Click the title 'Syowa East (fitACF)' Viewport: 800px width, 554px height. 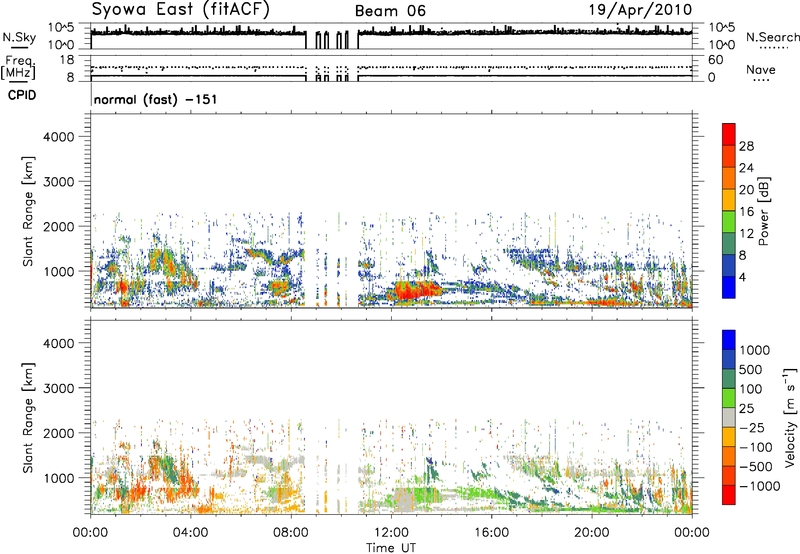(180, 10)
